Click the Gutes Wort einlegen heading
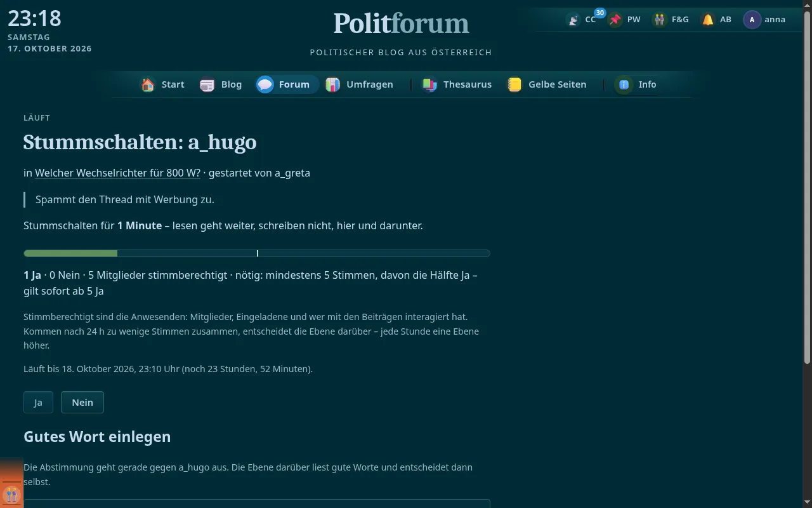This screenshot has height=508, width=812. (97, 437)
